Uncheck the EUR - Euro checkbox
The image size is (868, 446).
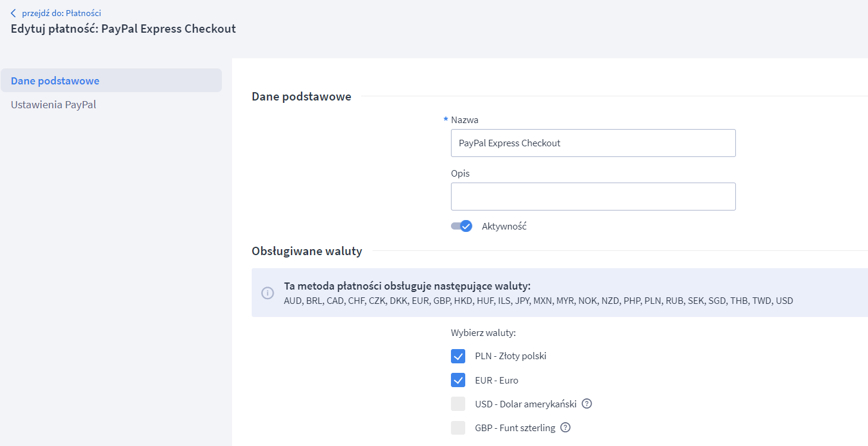[458, 380]
